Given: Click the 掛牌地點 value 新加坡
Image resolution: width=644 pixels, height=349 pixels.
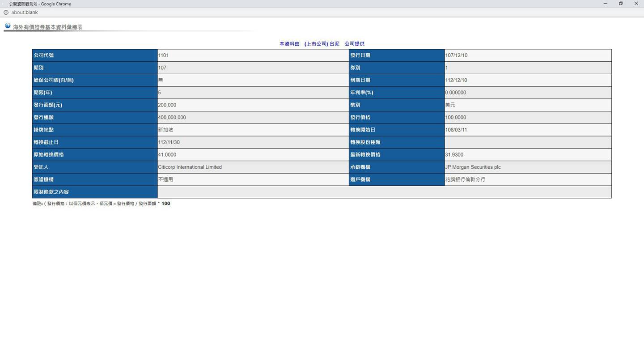Looking at the screenshot, I should click(x=165, y=130).
